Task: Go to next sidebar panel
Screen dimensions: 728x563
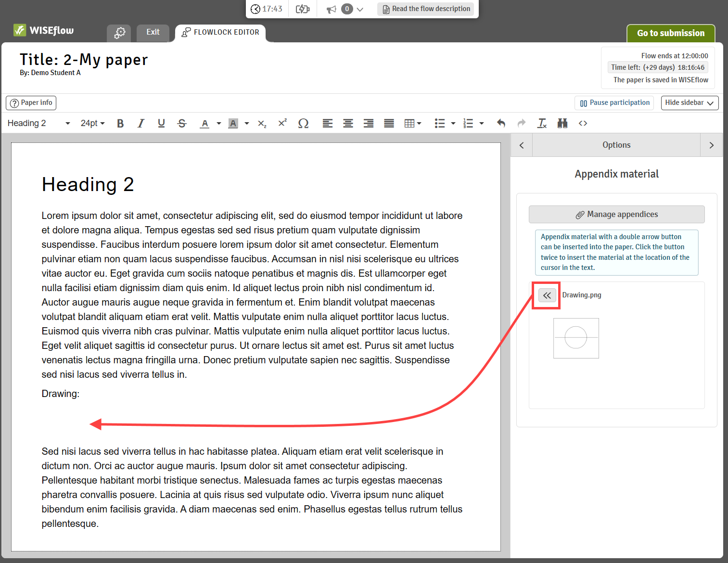Action: [x=711, y=145]
